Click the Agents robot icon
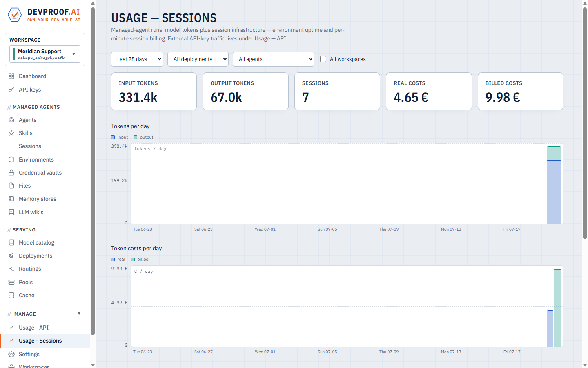588x368 pixels. [11, 120]
